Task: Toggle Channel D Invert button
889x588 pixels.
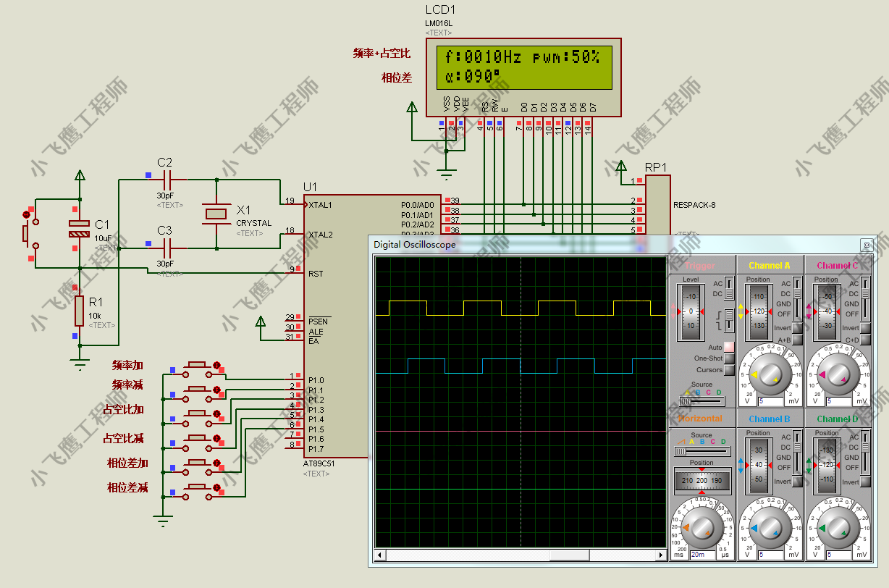Action: (867, 482)
